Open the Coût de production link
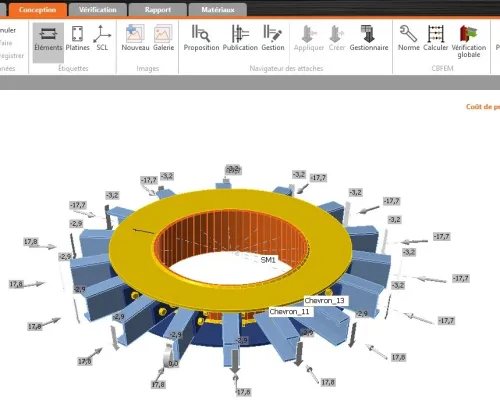Screen dimensions: 500x410 pyautogui.click(x=483, y=107)
